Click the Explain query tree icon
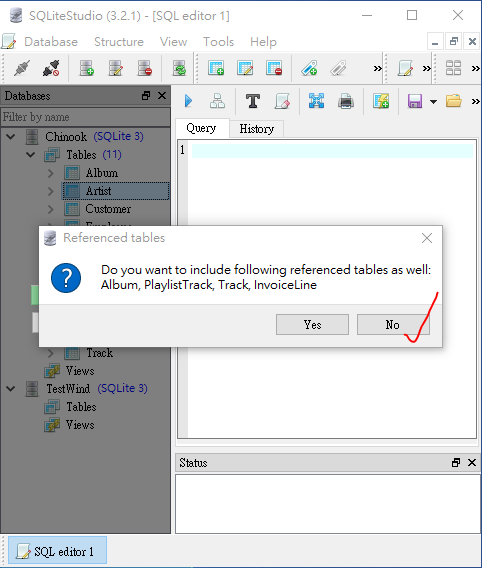Viewport: 482px width, 568px height. (217, 101)
